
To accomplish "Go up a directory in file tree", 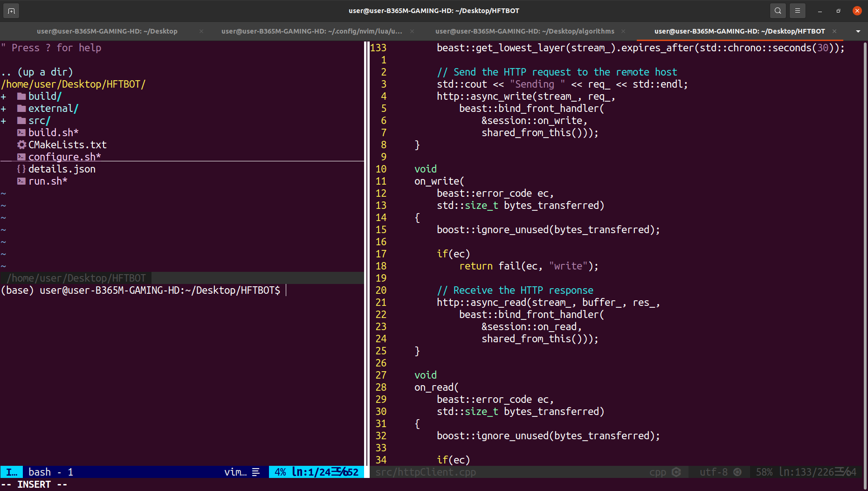I will coord(37,72).
